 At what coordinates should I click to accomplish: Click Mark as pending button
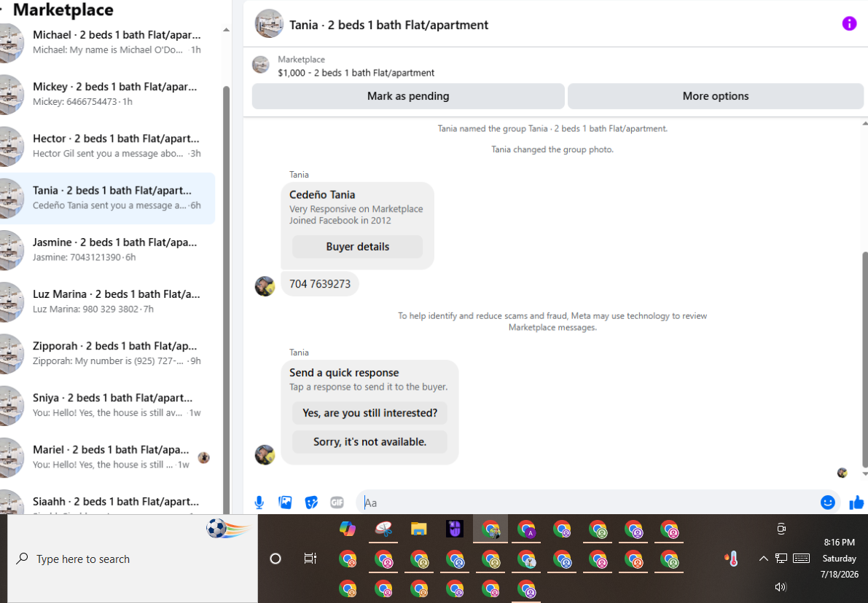coord(408,96)
